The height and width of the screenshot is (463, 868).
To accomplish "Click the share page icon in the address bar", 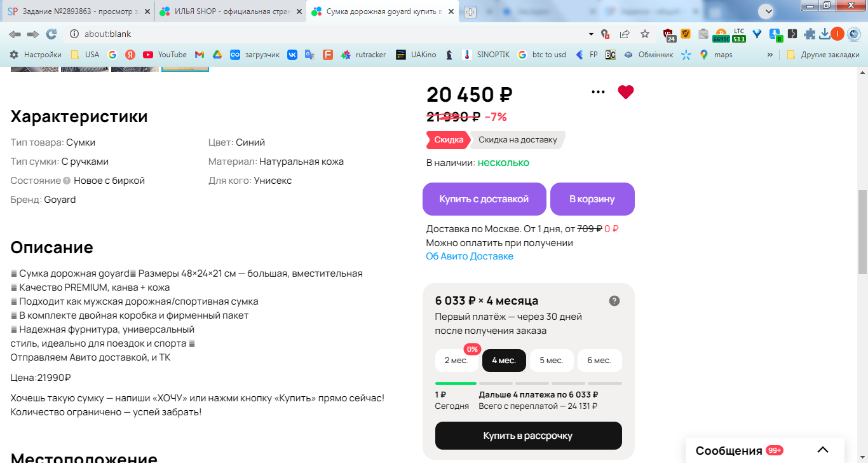I will pyautogui.click(x=625, y=34).
